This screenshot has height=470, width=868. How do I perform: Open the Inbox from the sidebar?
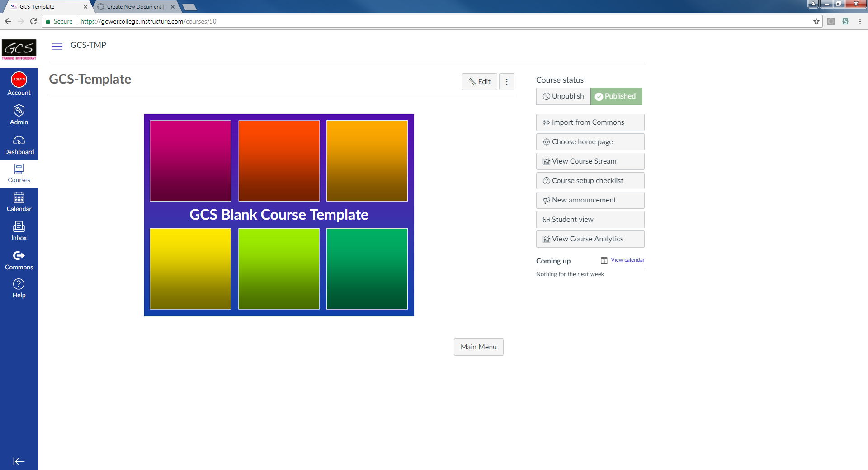[19, 231]
